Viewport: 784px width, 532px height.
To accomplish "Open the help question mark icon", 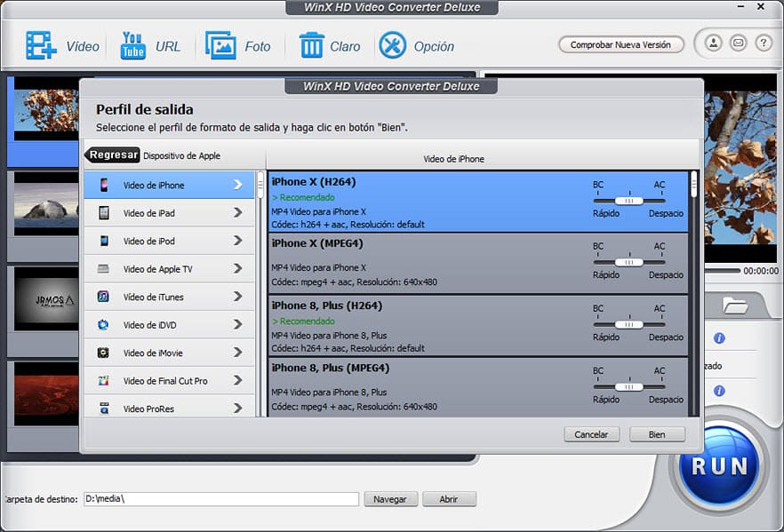I will 763,43.
